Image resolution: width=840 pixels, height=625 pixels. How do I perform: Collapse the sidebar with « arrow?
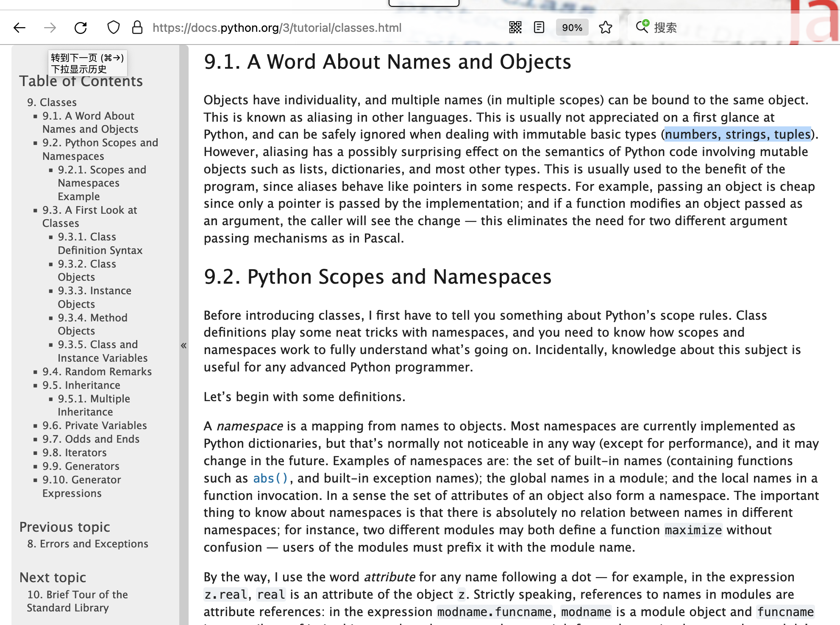(184, 346)
